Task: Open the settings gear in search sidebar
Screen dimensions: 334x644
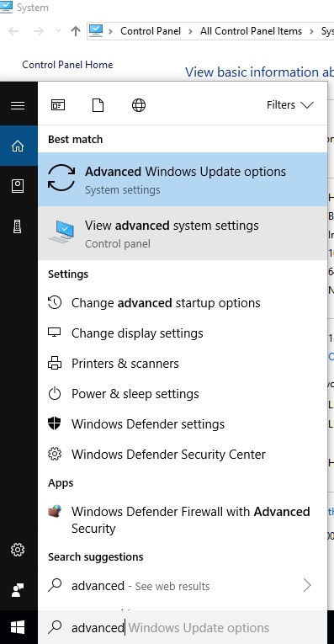Action: pos(18,549)
